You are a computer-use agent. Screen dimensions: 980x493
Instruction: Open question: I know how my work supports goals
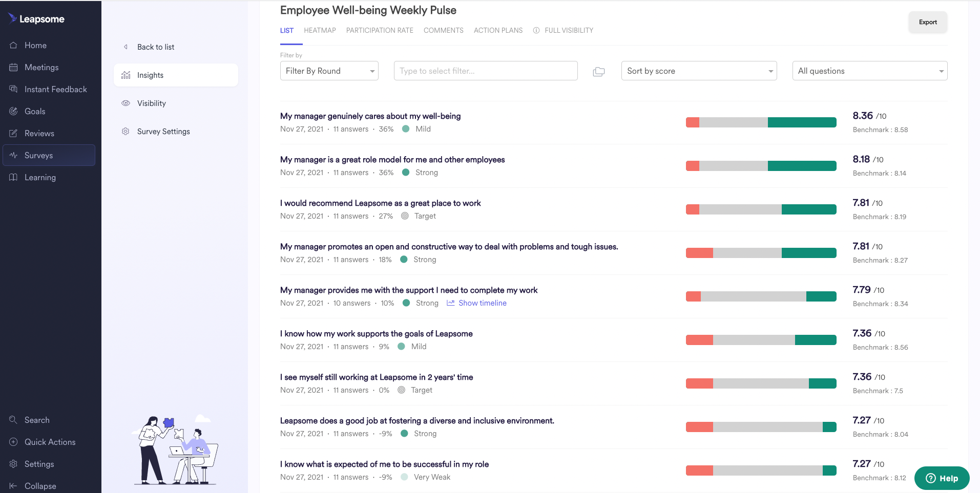click(x=377, y=334)
